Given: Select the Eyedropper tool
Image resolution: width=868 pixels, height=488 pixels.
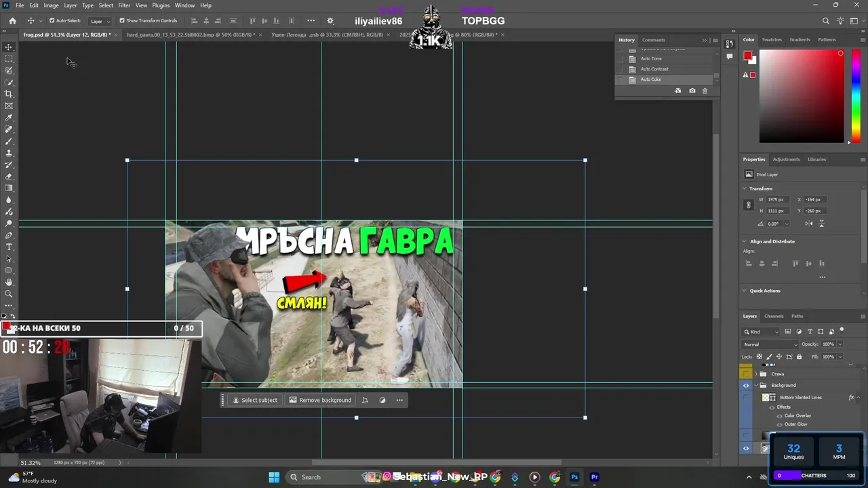Looking at the screenshot, I should tap(9, 118).
